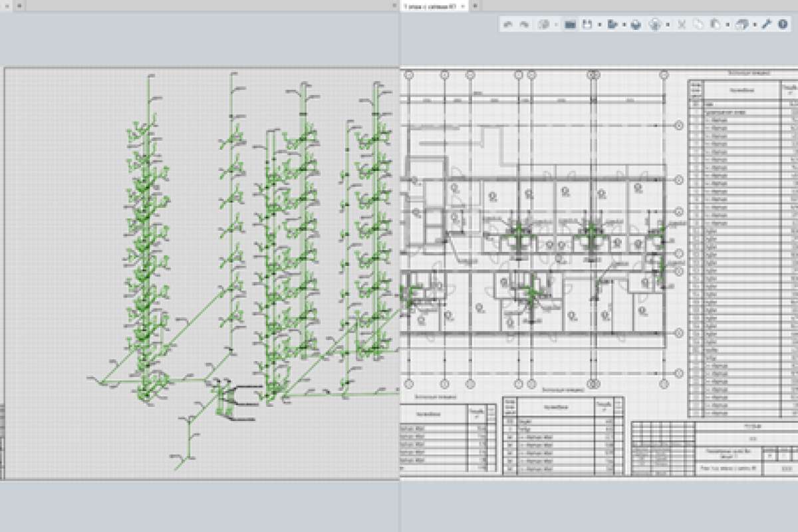
Task: Click the title block stamp of the drawing
Action: 713,449
